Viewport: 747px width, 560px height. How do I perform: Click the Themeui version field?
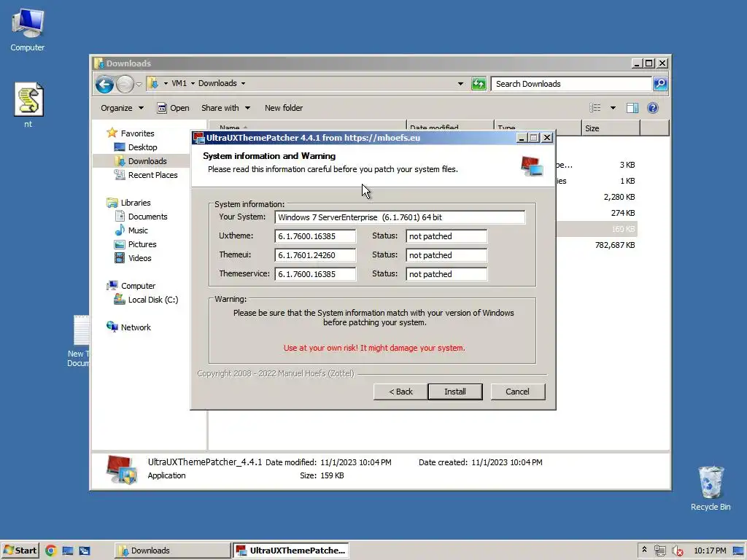[315, 255]
